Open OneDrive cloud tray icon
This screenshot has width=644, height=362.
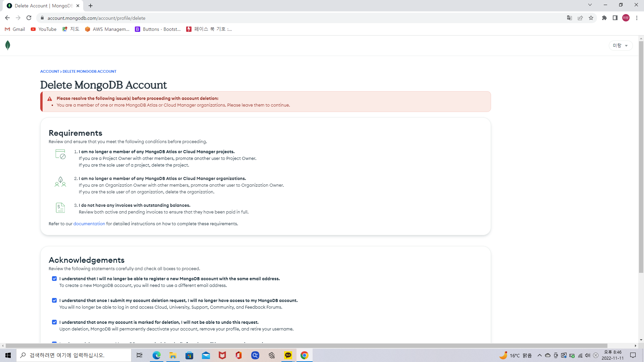[x=548, y=355]
